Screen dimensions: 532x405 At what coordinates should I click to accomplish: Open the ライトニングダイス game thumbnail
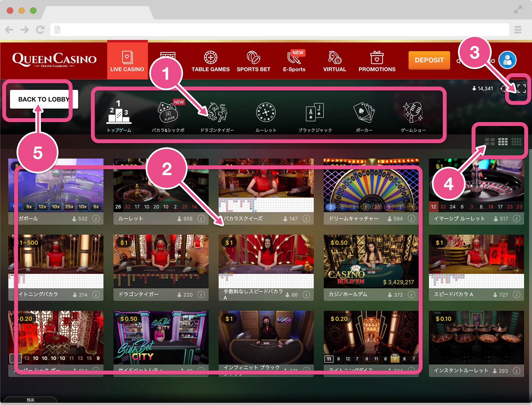[x=371, y=338]
